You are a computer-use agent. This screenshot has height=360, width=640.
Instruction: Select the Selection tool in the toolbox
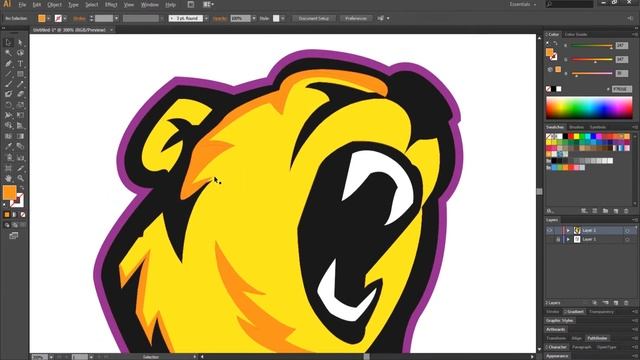tap(8, 42)
